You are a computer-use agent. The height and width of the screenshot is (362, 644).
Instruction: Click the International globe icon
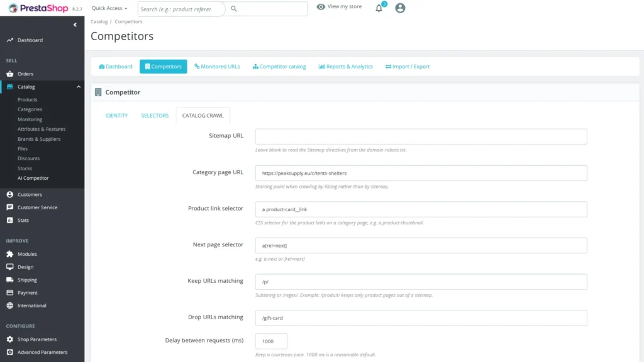10,306
